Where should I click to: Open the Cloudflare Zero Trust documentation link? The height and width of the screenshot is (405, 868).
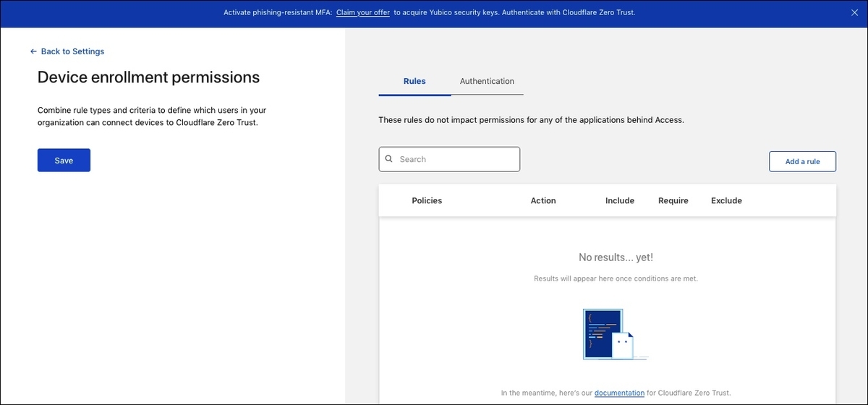coord(619,393)
